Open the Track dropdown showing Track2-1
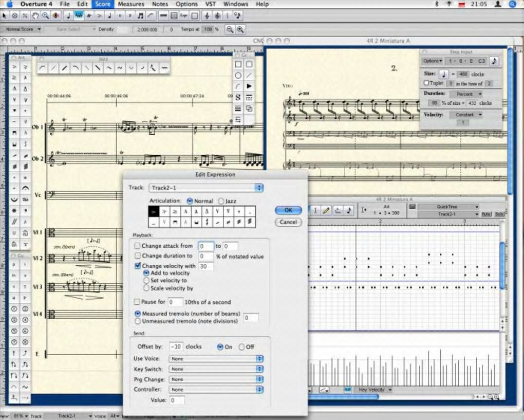 click(205, 188)
